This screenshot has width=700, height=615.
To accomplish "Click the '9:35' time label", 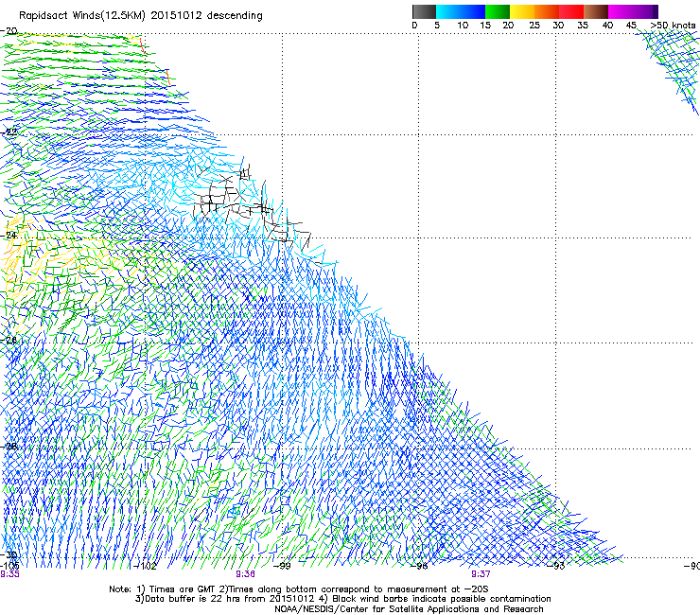I will (9, 574).
